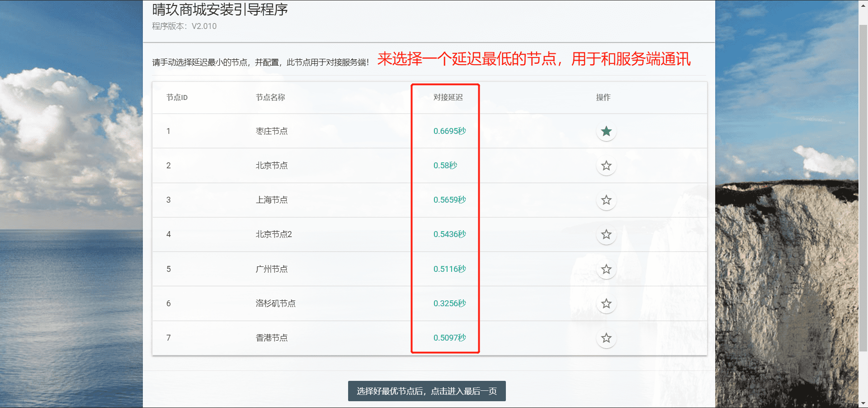This screenshot has width=868, height=408.
Task: Click 选择好最优节点后，点击进入最后一页 button
Action: tap(427, 391)
